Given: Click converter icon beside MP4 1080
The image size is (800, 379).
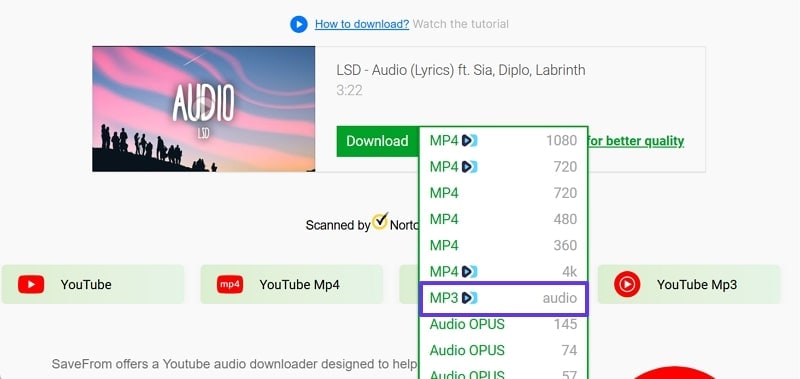Looking at the screenshot, I should [x=469, y=140].
